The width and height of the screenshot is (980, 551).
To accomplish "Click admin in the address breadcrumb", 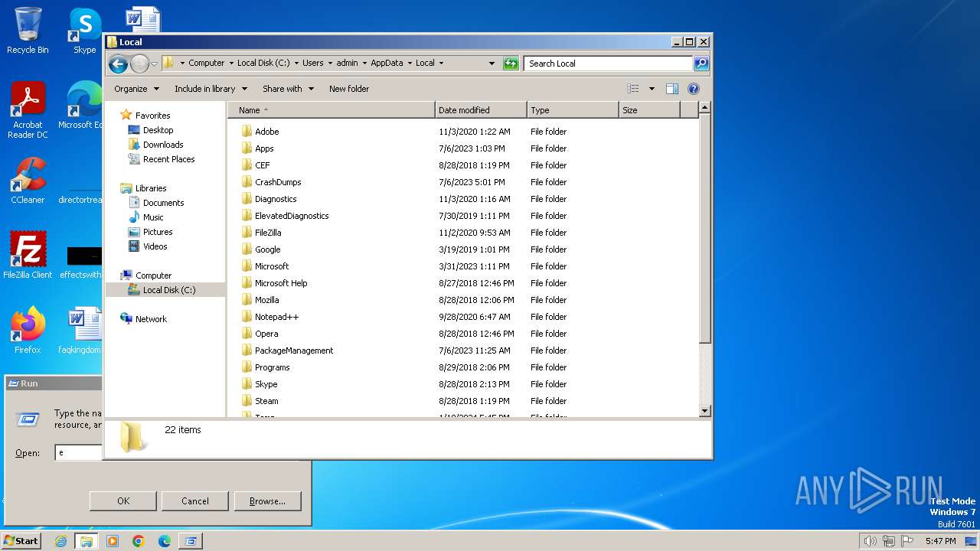I will click(x=347, y=64).
